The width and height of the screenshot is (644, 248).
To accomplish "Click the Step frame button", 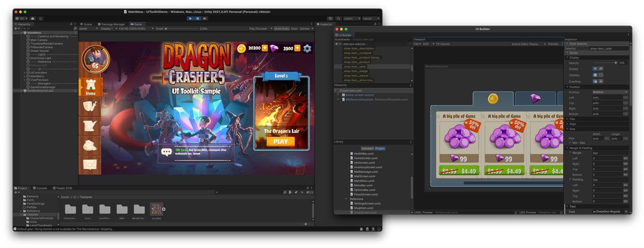I will [205, 19].
